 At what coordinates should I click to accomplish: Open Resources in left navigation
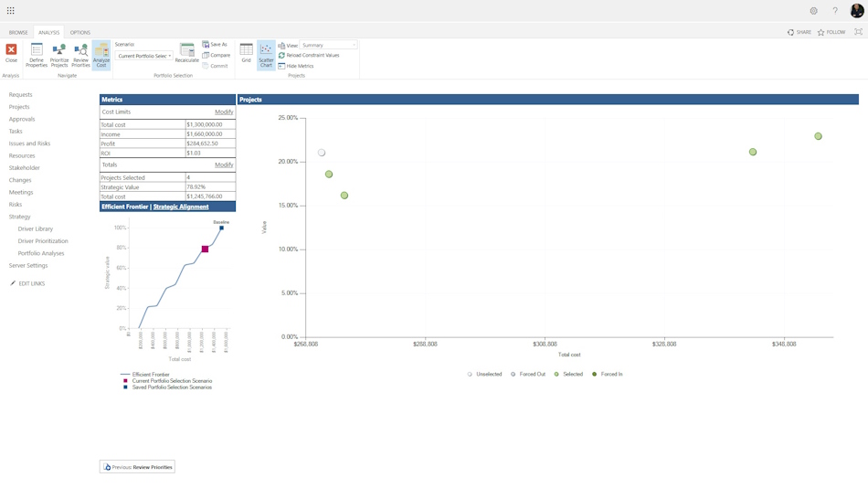pyautogui.click(x=22, y=155)
